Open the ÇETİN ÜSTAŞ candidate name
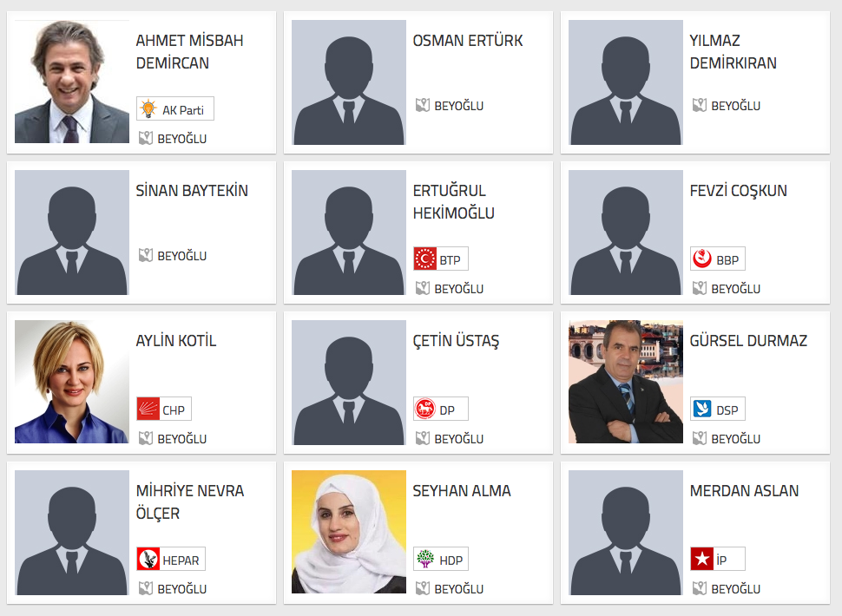 [456, 341]
